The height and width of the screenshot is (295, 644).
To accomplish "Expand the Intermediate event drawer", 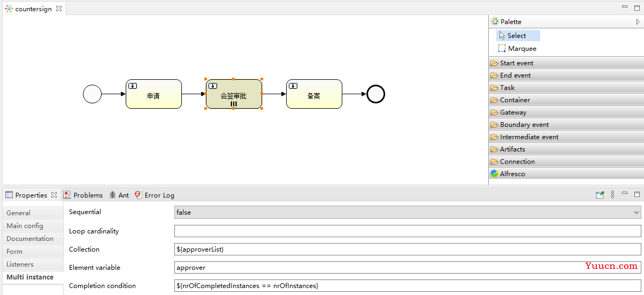I will (566, 137).
